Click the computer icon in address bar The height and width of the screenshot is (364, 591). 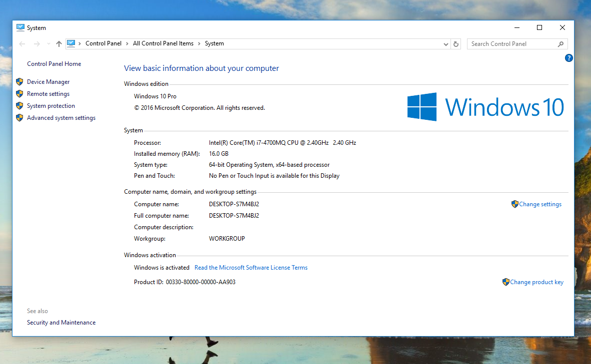click(x=71, y=43)
